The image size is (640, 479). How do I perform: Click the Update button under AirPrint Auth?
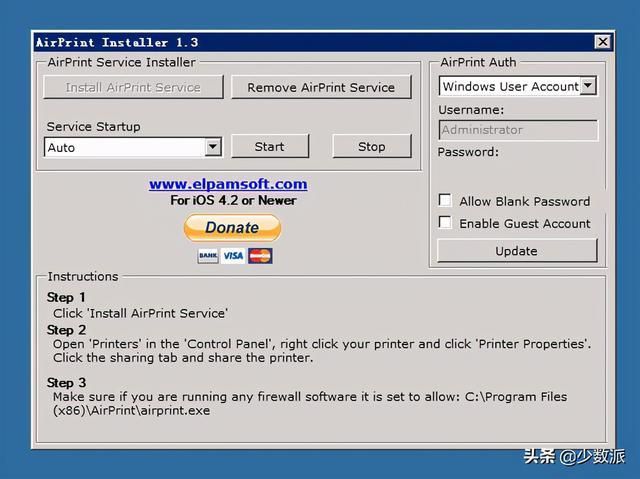point(517,251)
